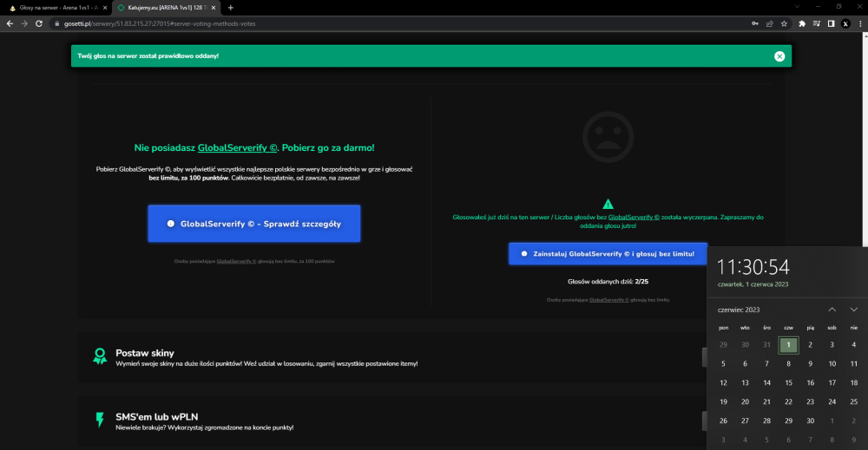Screen dimensions: 868x450
Task: Select June 15 in the calendar
Action: pyautogui.click(x=788, y=382)
